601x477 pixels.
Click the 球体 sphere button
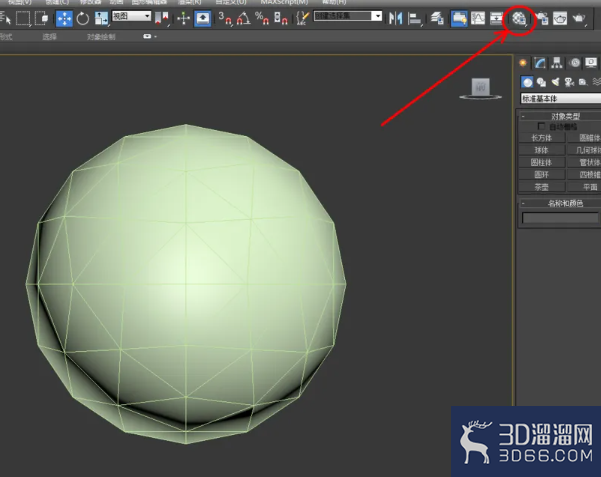coord(542,150)
